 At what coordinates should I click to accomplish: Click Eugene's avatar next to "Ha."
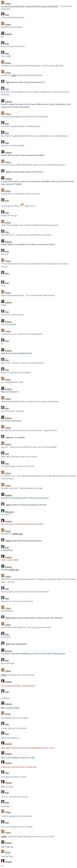[3, 34]
